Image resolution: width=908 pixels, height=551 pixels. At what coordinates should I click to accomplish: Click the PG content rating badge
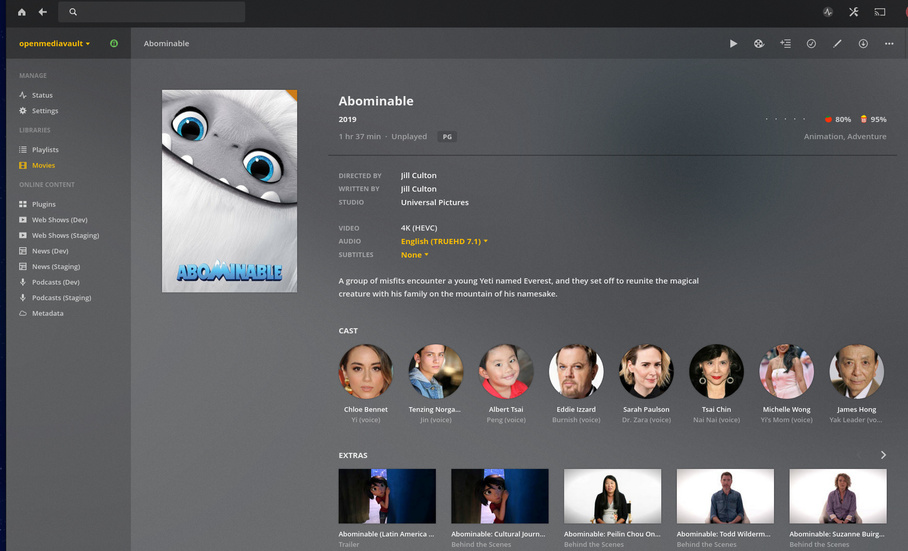(x=447, y=137)
